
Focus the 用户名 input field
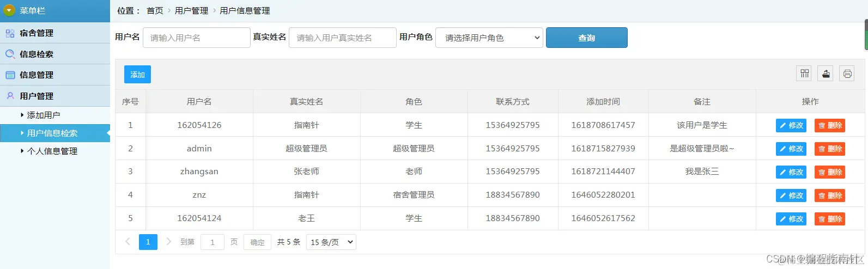(197, 38)
